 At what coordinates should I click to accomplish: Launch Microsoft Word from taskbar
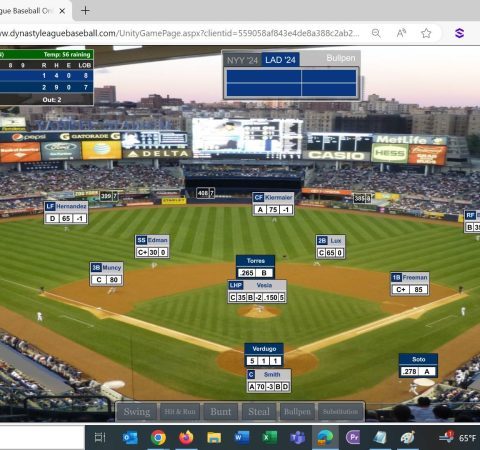coord(242,437)
